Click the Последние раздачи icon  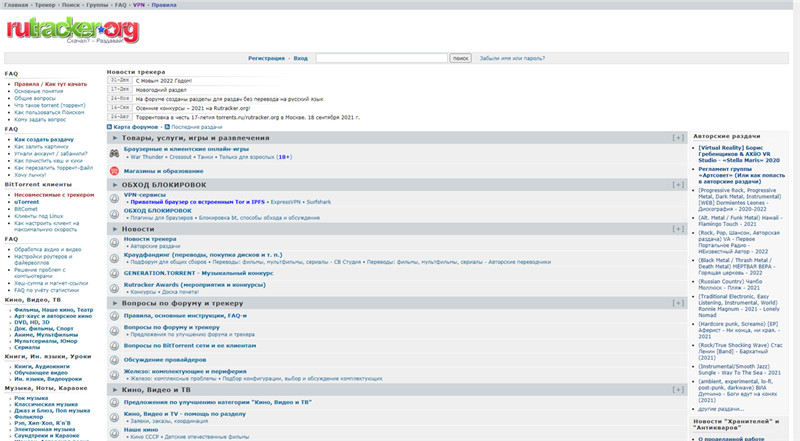[167, 127]
